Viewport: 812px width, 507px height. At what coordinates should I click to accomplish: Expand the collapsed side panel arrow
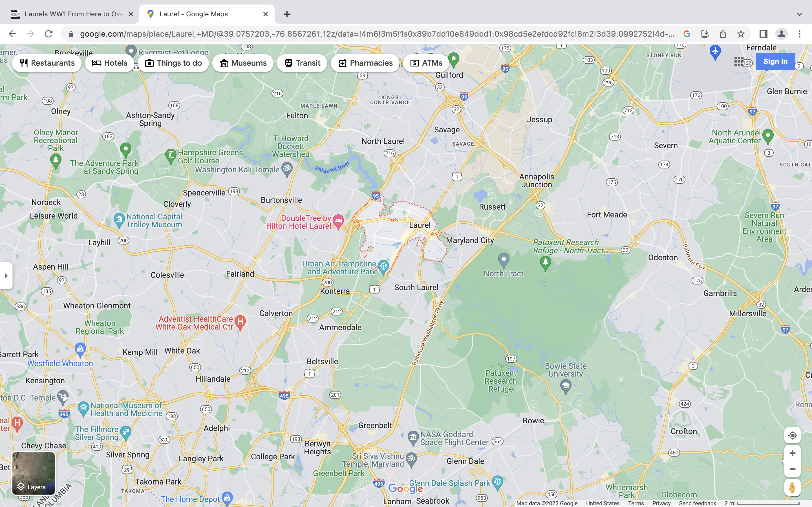tap(6, 276)
